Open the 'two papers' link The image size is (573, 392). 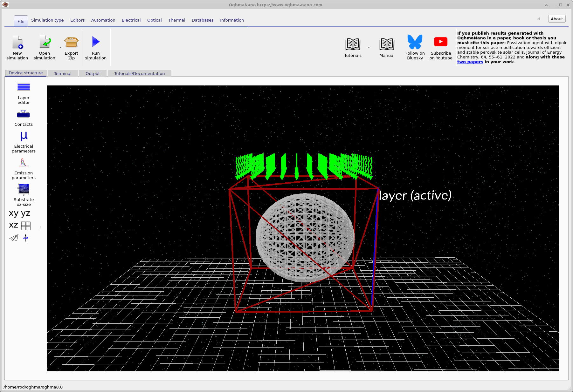point(470,62)
